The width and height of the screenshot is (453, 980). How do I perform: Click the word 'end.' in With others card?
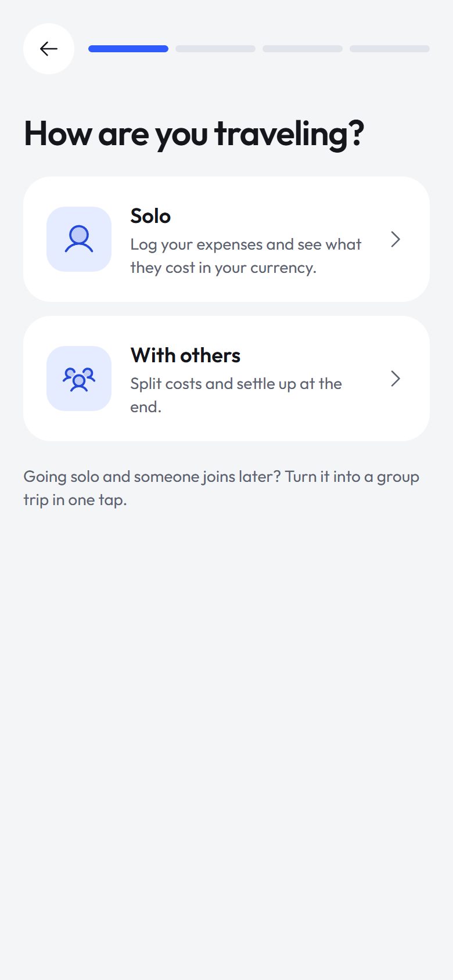coord(146,407)
